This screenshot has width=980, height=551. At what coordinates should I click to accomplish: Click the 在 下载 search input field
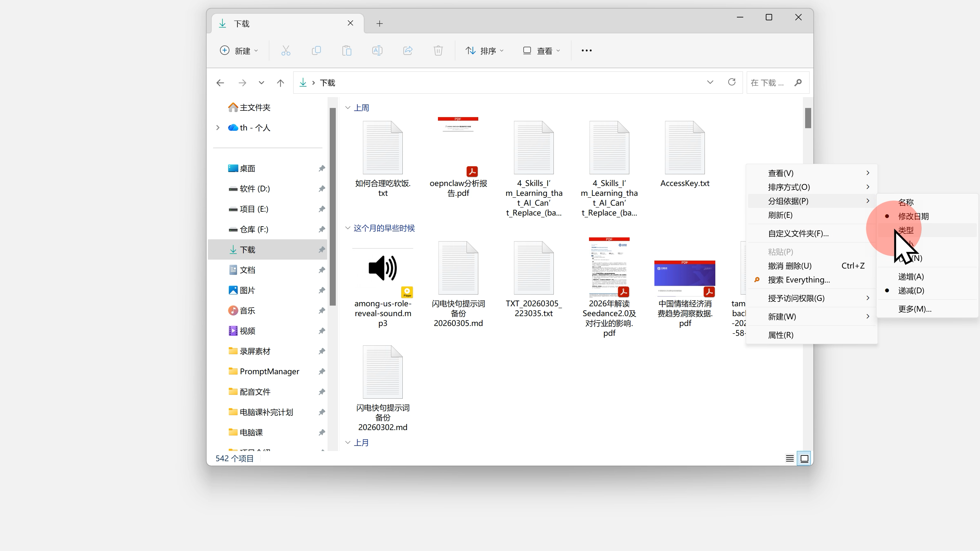768,83
